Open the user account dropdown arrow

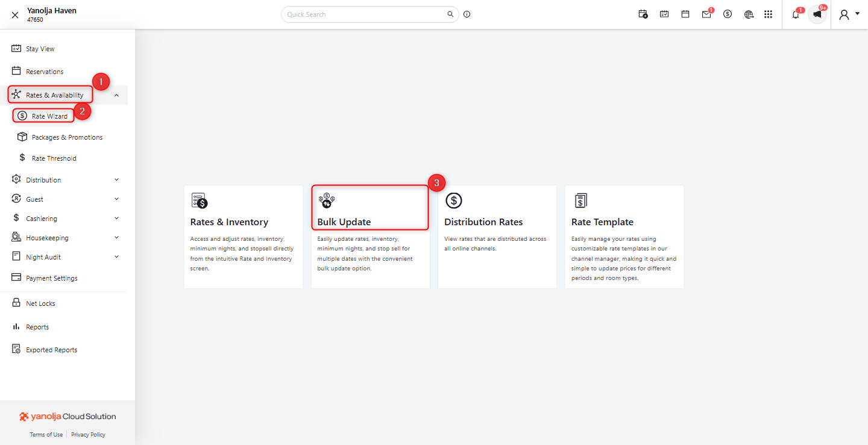pyautogui.click(x=857, y=13)
